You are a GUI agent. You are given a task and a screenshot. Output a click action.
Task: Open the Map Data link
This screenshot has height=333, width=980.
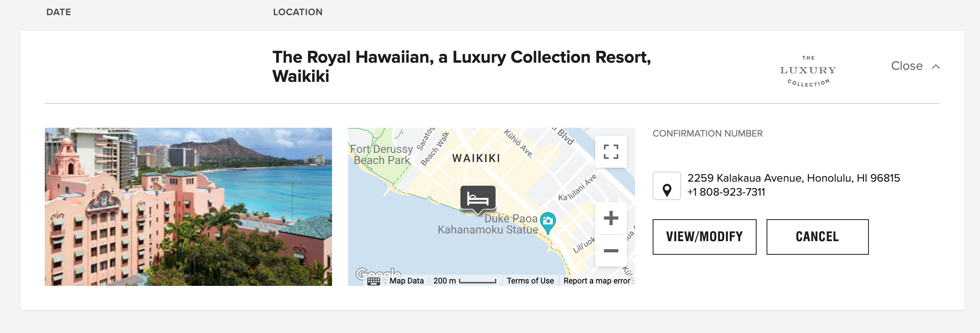tap(406, 281)
